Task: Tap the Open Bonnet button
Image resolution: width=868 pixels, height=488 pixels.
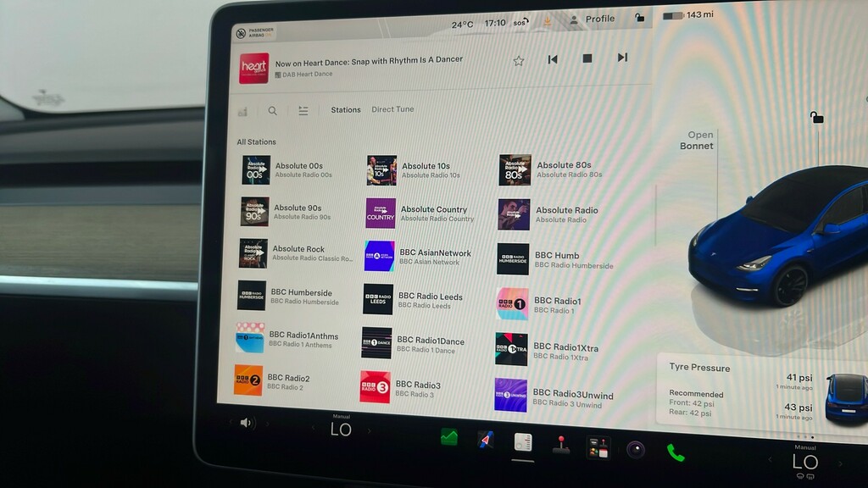Action: click(697, 141)
